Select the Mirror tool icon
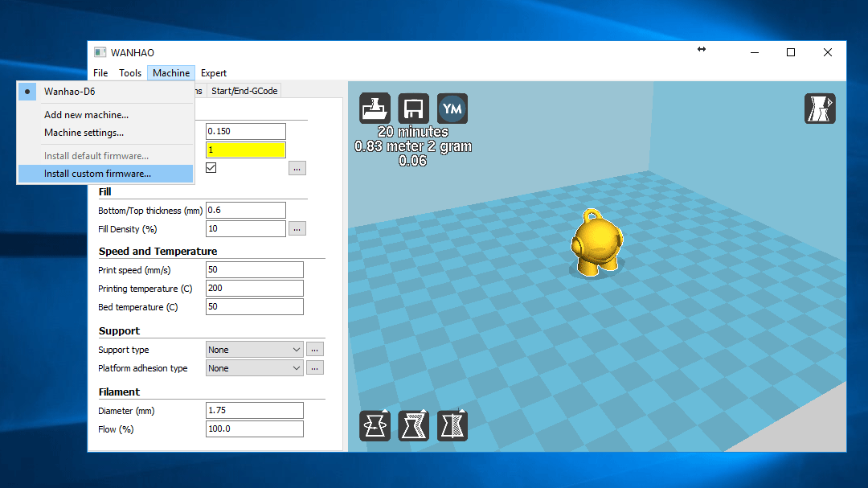 coord(452,425)
